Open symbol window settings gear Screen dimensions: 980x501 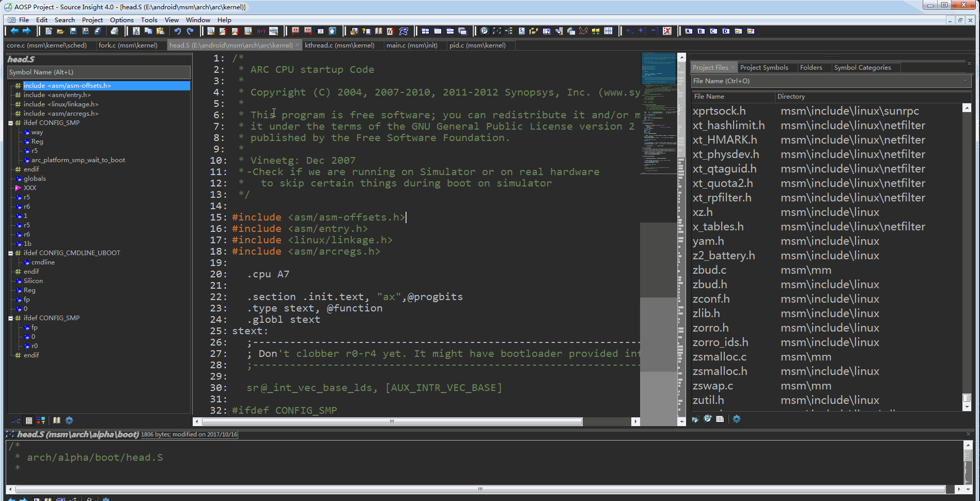point(69,420)
